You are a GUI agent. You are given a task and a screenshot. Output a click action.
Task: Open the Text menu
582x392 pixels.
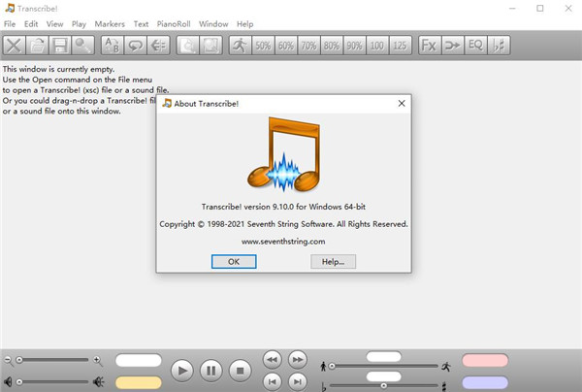pos(141,24)
